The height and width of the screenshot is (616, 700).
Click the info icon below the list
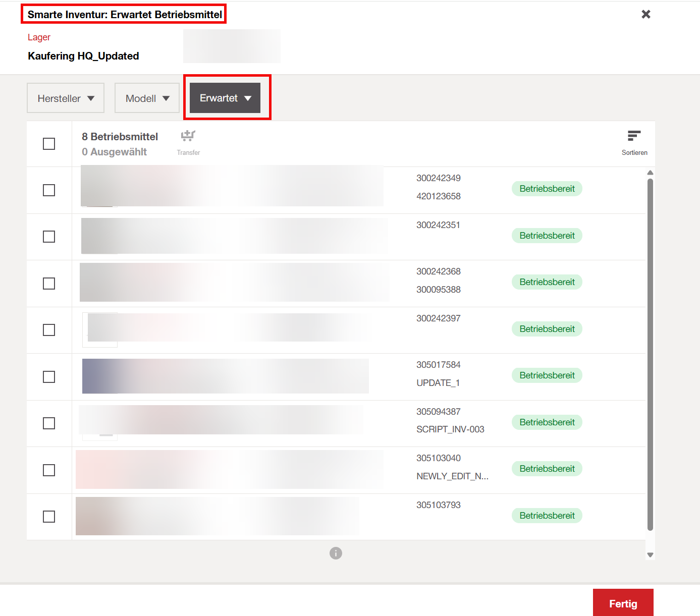(x=336, y=553)
